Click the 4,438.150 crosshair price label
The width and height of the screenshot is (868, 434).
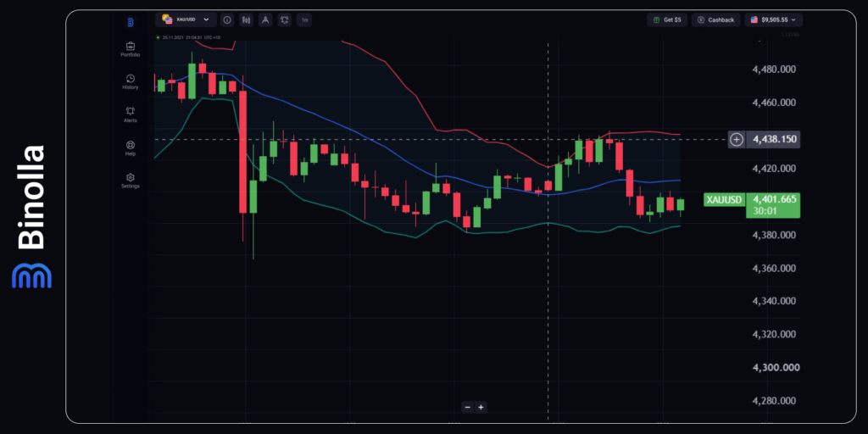tap(773, 140)
